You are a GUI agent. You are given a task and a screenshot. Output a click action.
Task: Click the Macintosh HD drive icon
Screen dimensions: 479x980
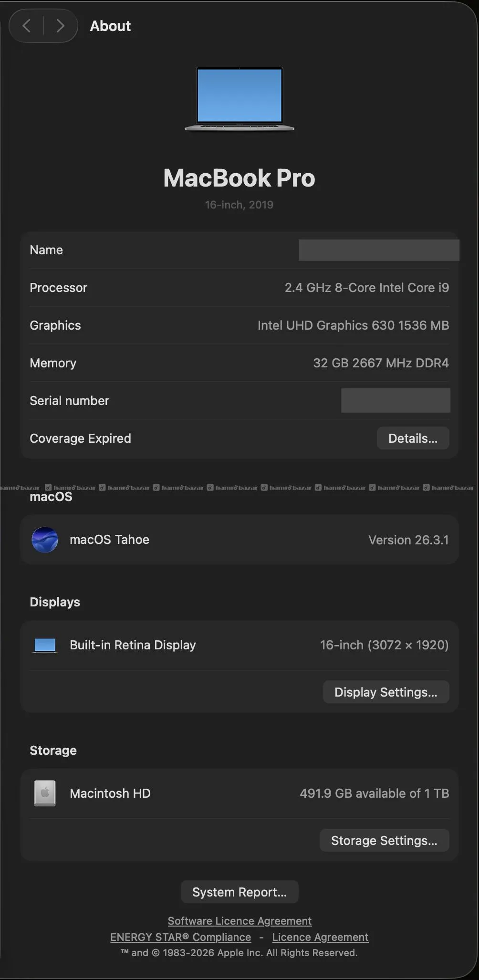pyautogui.click(x=45, y=793)
